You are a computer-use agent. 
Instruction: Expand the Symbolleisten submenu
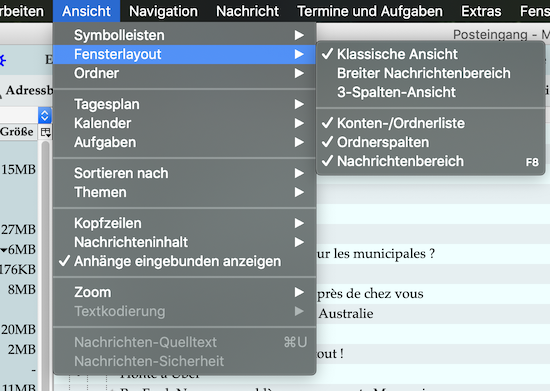click(x=185, y=35)
